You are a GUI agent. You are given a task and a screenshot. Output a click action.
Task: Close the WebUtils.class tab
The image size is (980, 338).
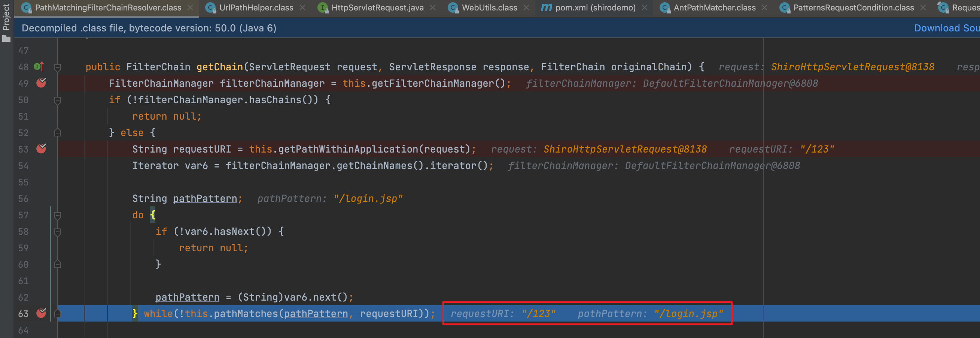526,7
